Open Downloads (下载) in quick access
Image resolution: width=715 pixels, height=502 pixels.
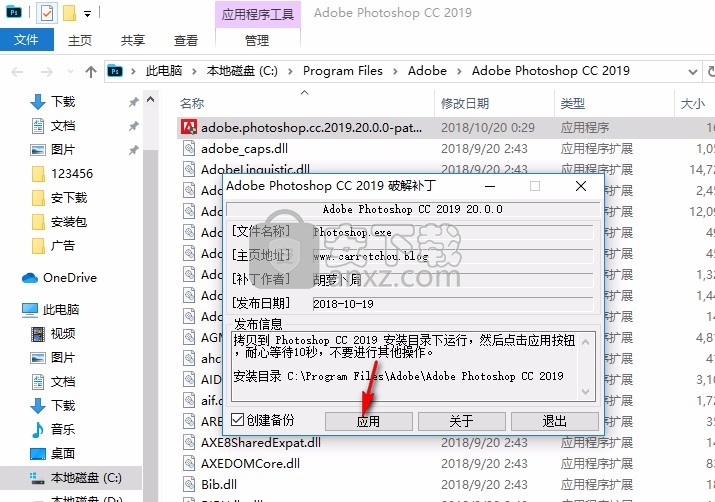pos(63,101)
